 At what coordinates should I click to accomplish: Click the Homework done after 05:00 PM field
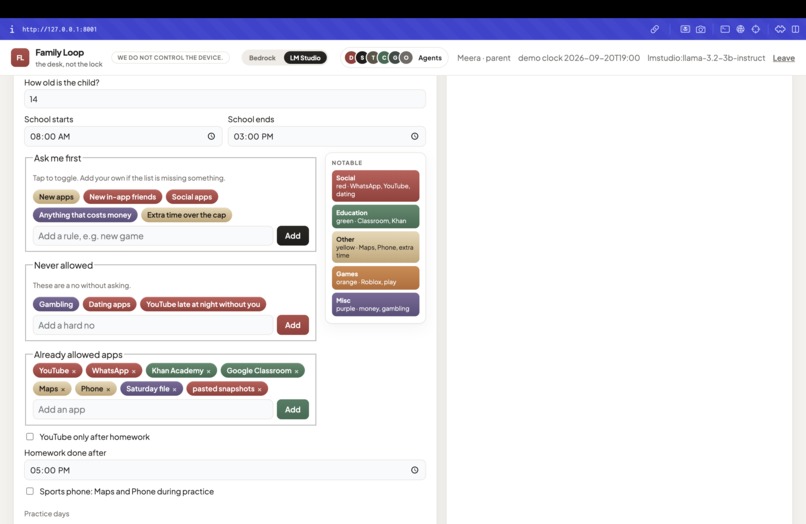click(x=225, y=470)
